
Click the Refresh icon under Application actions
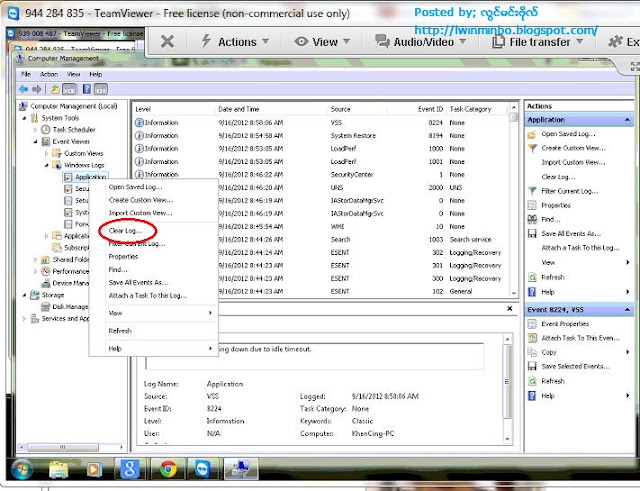tap(532, 278)
